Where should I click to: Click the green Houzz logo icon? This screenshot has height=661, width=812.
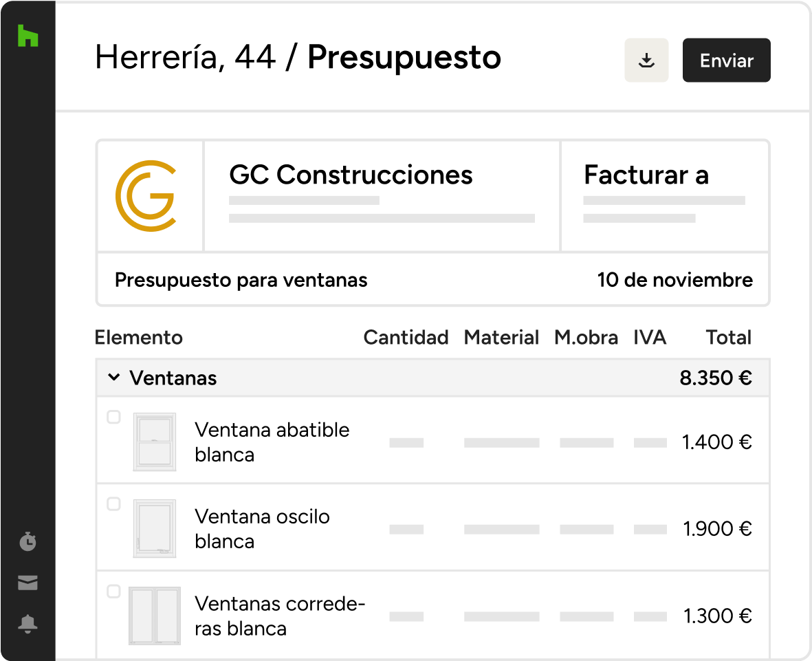(x=28, y=36)
